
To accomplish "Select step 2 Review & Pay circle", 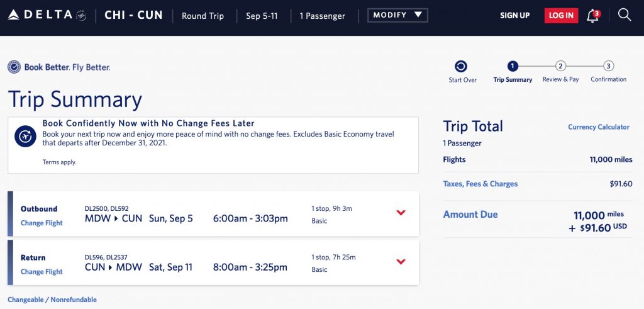I will pyautogui.click(x=560, y=66).
